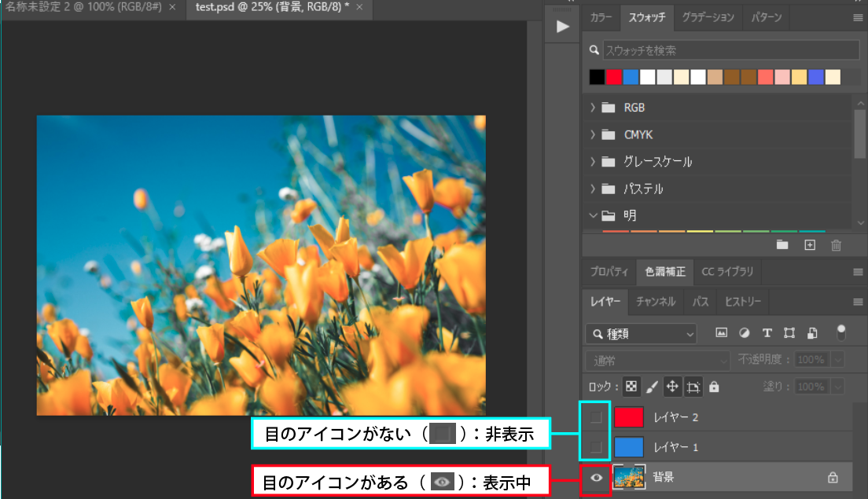Expand the CMYK swatch group

coord(593,134)
